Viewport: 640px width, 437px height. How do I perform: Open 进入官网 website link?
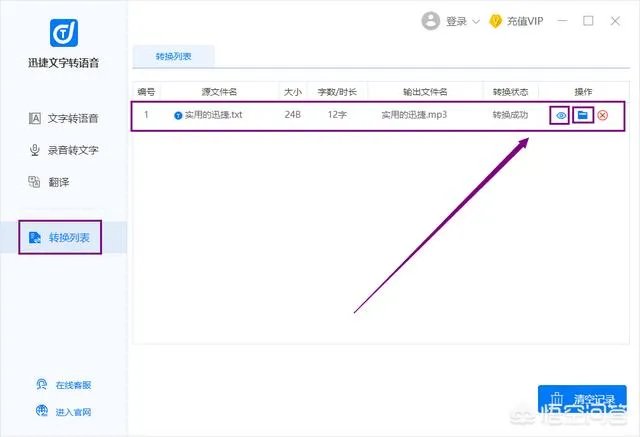pos(64,411)
